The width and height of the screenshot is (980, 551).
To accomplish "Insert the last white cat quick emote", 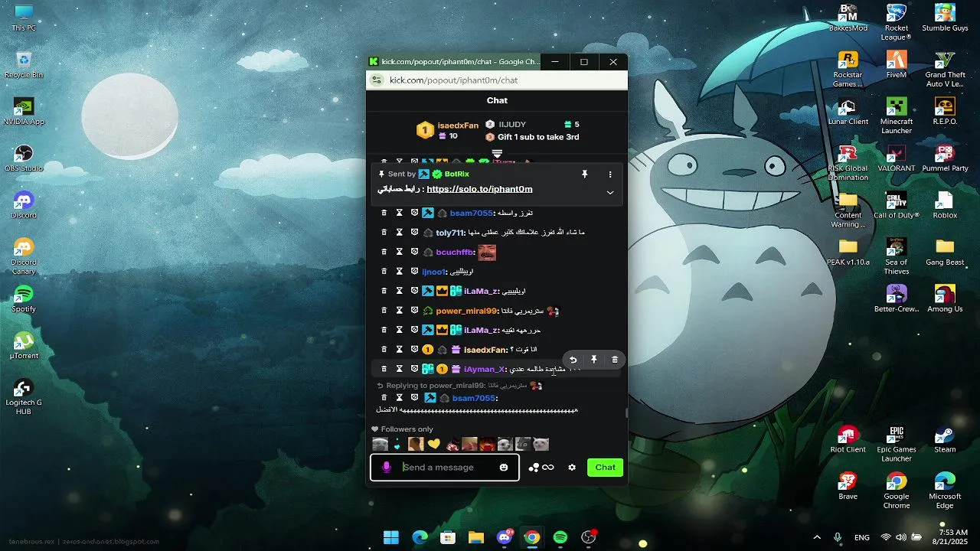I will pos(541,444).
